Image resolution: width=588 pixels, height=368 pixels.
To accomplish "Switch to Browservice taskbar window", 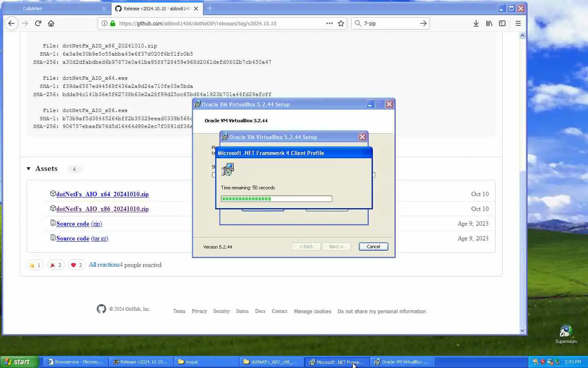I will [76, 362].
